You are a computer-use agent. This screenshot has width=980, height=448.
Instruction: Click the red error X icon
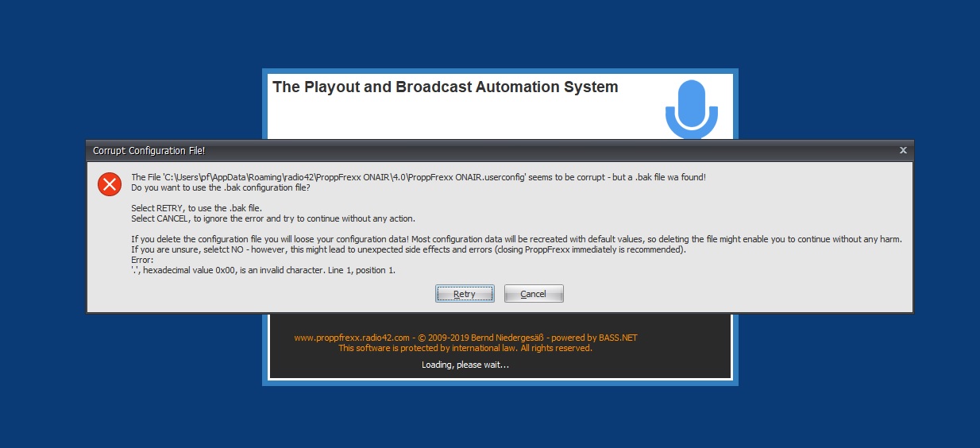[x=109, y=184]
